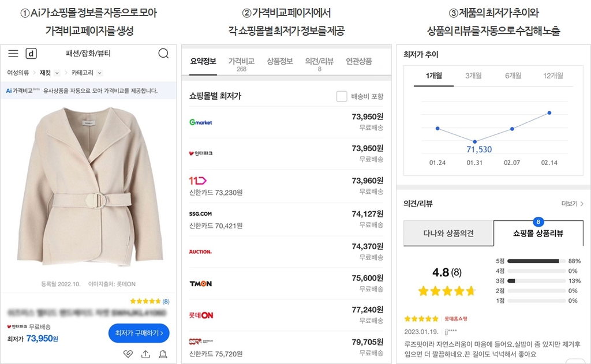Open 더보기 in the reviews section
591x364 pixels.
(572, 204)
